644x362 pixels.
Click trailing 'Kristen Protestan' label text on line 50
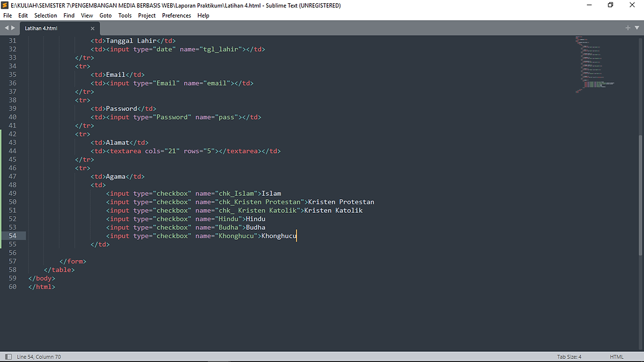(x=341, y=202)
